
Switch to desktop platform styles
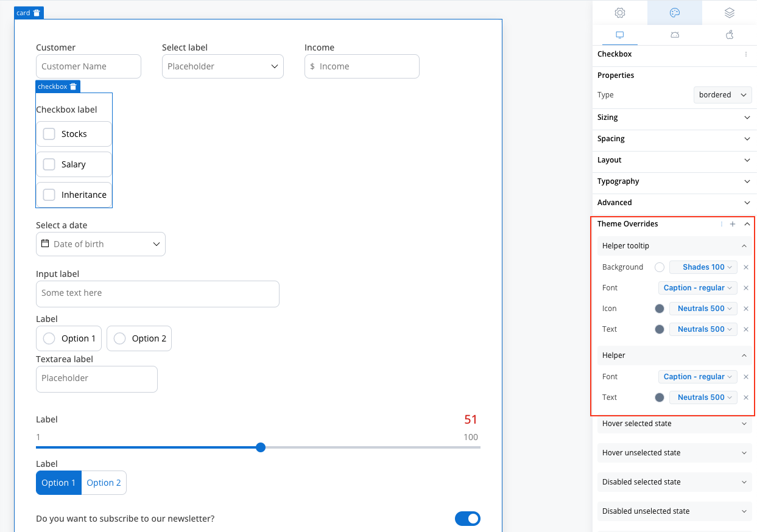coord(620,35)
